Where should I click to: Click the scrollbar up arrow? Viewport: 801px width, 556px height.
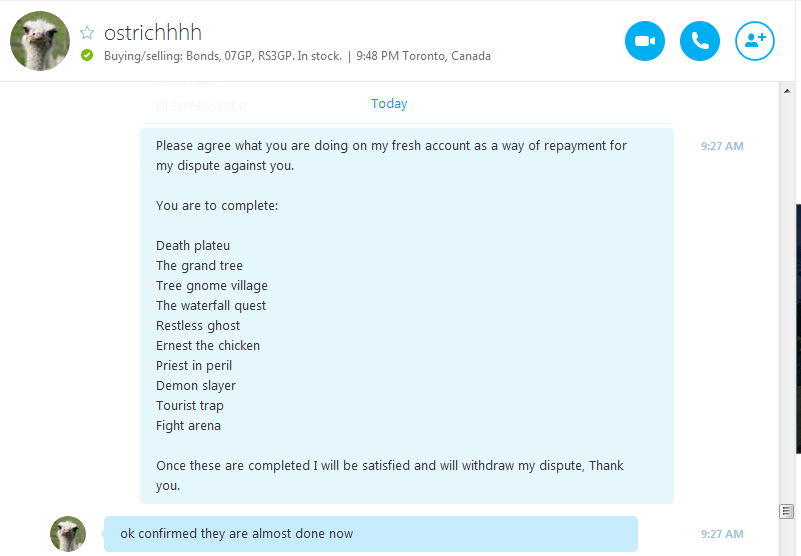pyautogui.click(x=787, y=91)
